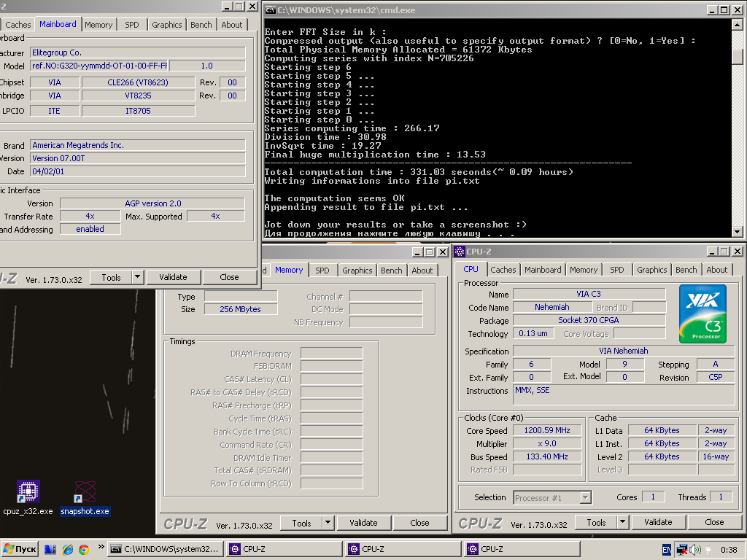Switch to Graphics tab in CPU window

coord(651,270)
